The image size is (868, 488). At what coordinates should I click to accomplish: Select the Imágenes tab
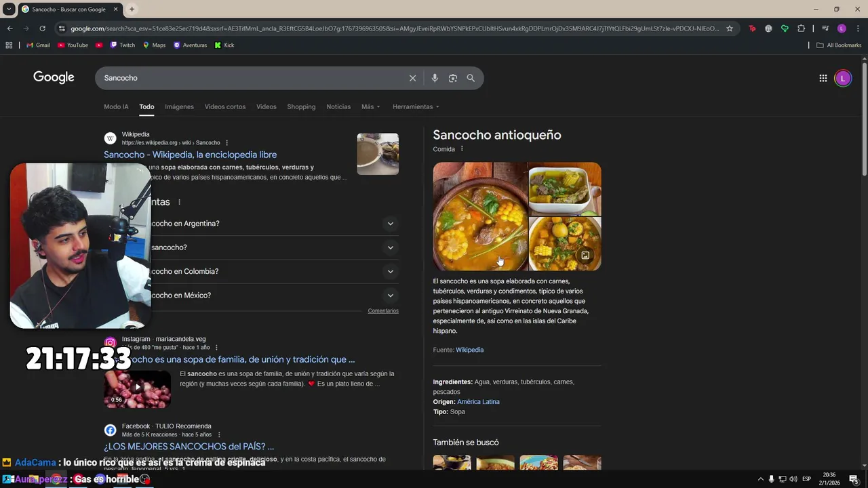coord(179,106)
